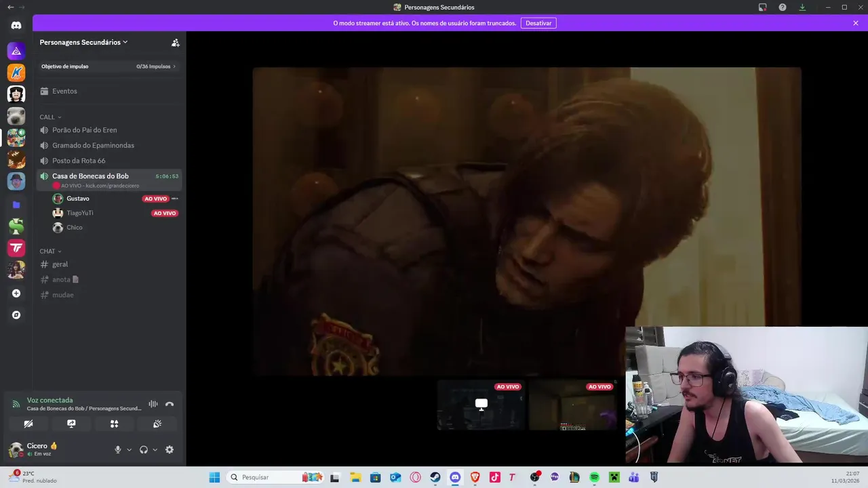Click the Pesquisar taskbar search box
Image resolution: width=868 pixels, height=488 pixels.
[275, 477]
